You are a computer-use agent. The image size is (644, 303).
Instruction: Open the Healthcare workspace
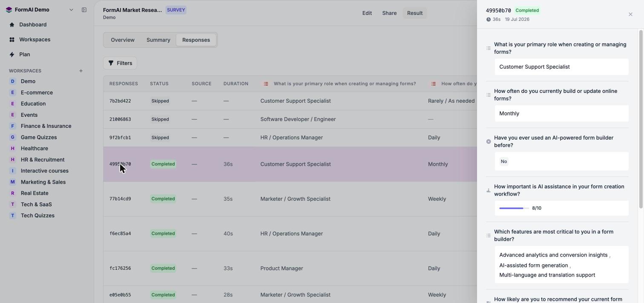[34, 148]
